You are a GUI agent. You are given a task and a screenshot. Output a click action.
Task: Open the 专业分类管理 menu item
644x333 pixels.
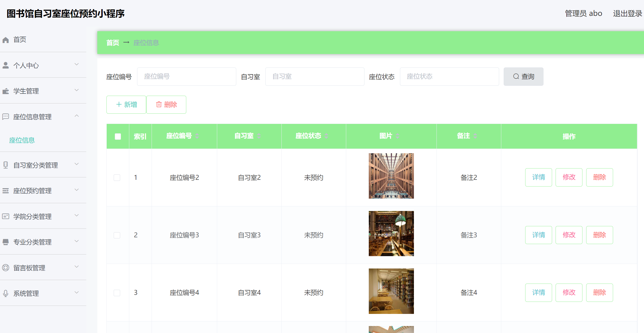tap(32, 242)
